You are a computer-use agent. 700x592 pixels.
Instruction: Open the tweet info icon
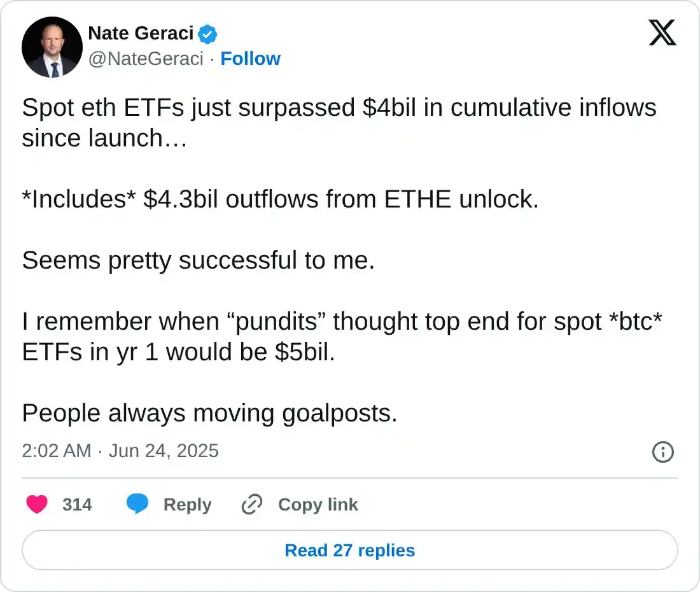[663, 452]
